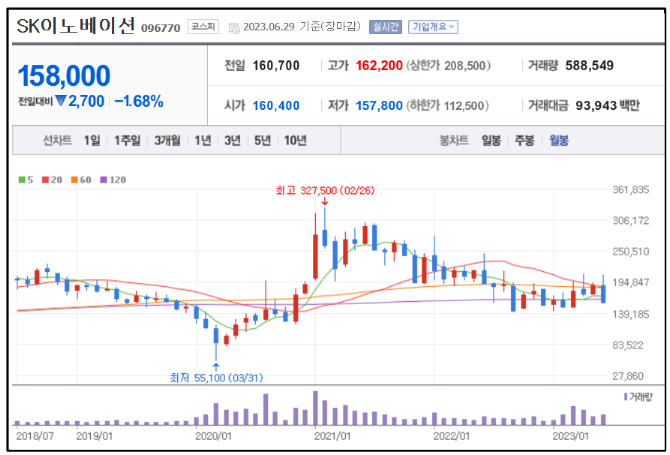Click the 최고 327,500 (02/26) label
The image size is (670, 455).
325,190
